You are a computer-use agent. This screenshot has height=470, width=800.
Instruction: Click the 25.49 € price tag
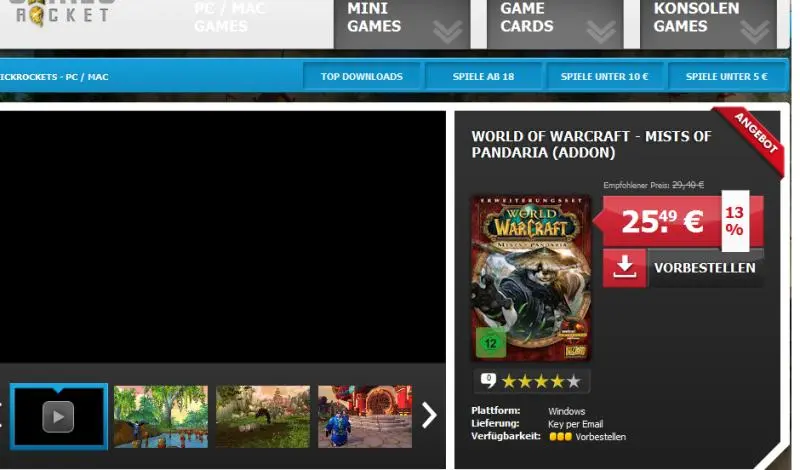coord(660,220)
